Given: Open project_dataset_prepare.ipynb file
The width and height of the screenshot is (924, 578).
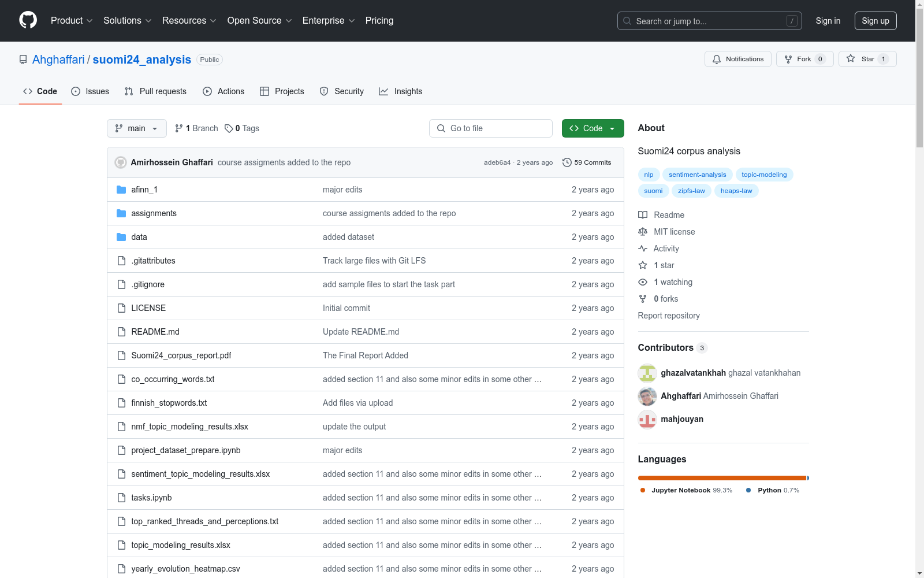Looking at the screenshot, I should click(186, 450).
